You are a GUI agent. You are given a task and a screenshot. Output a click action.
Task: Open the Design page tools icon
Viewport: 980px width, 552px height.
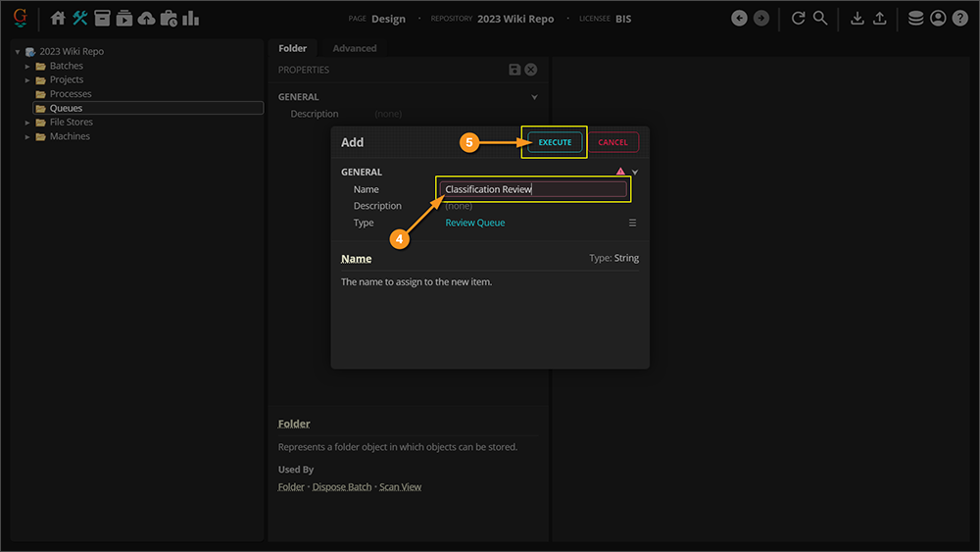[80, 19]
